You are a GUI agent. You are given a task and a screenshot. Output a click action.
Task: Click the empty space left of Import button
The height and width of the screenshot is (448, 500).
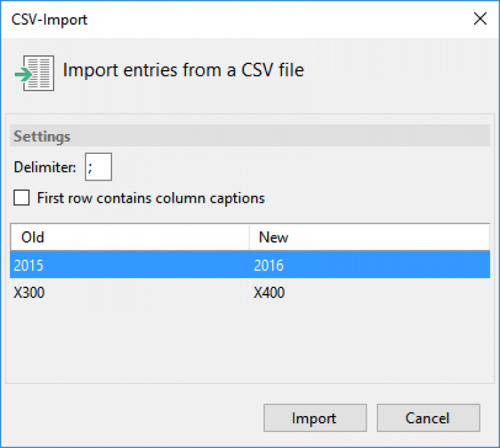coord(133,418)
